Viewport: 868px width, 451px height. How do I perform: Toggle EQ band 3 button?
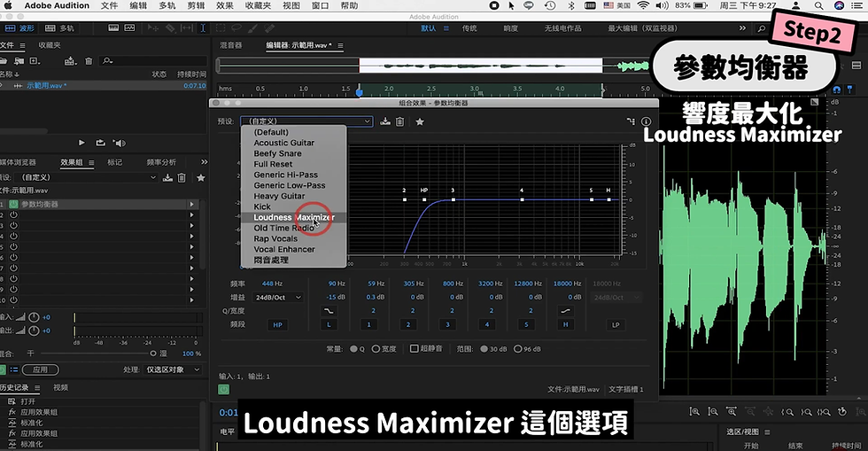pos(448,324)
